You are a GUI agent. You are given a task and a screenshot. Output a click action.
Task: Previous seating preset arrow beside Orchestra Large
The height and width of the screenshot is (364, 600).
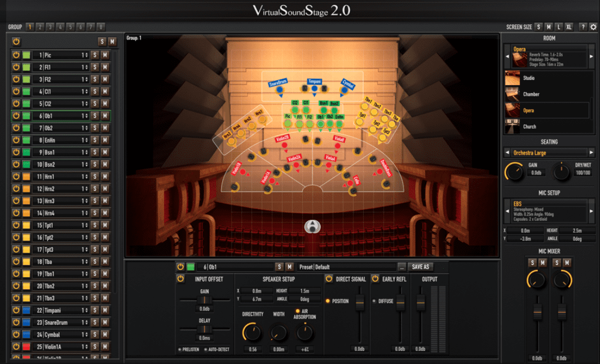(x=508, y=153)
